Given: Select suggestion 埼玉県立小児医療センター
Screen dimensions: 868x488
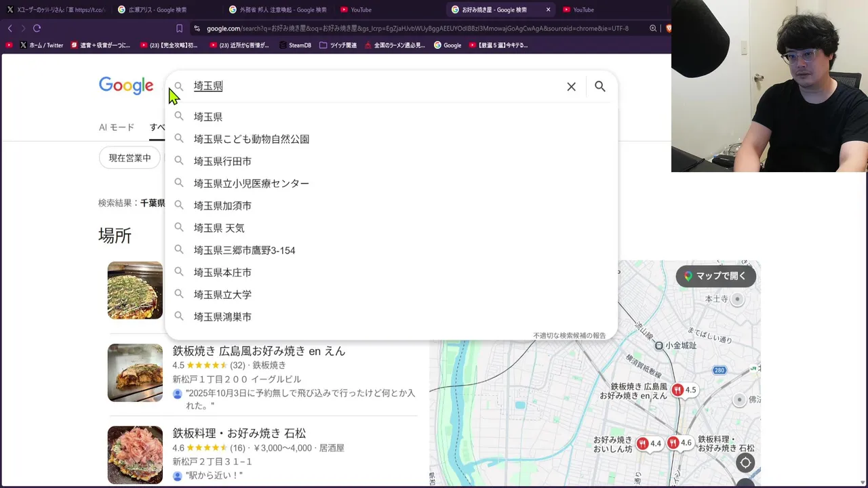Looking at the screenshot, I should pos(391,183).
